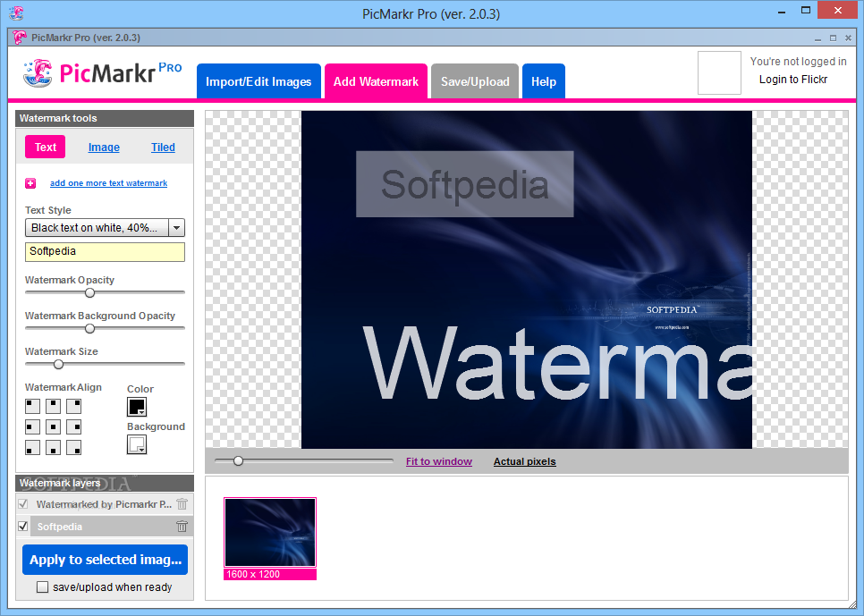Align watermark to bottom-center
Image resolution: width=864 pixels, height=616 pixels.
tap(53, 447)
